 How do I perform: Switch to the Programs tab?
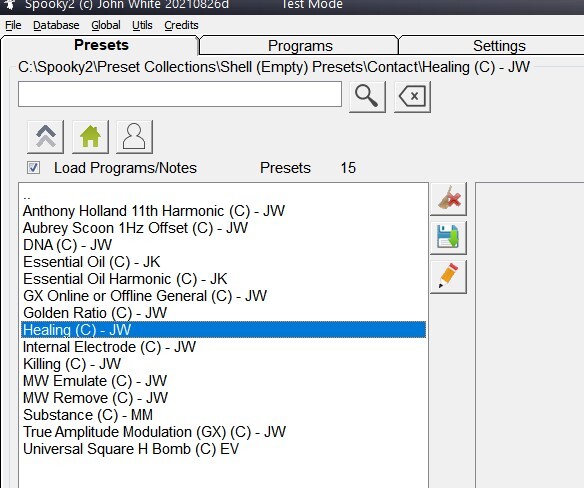coord(300,46)
